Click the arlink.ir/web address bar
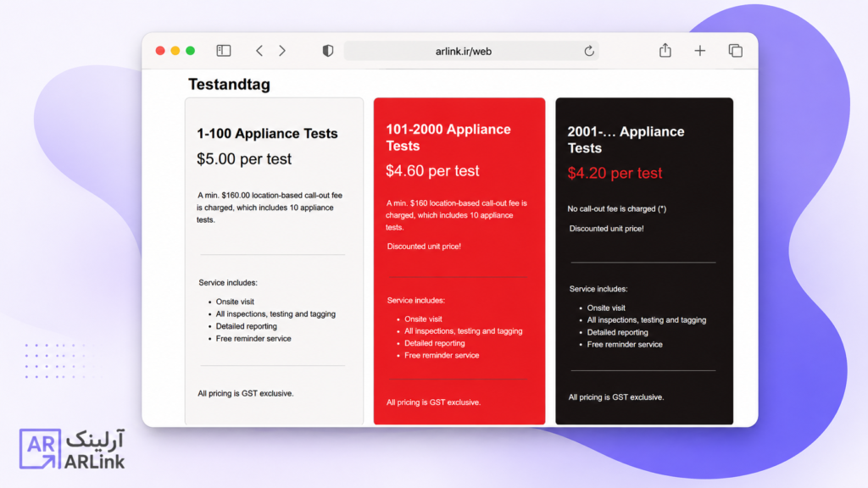Viewport: 868px width, 488px height. click(471, 51)
